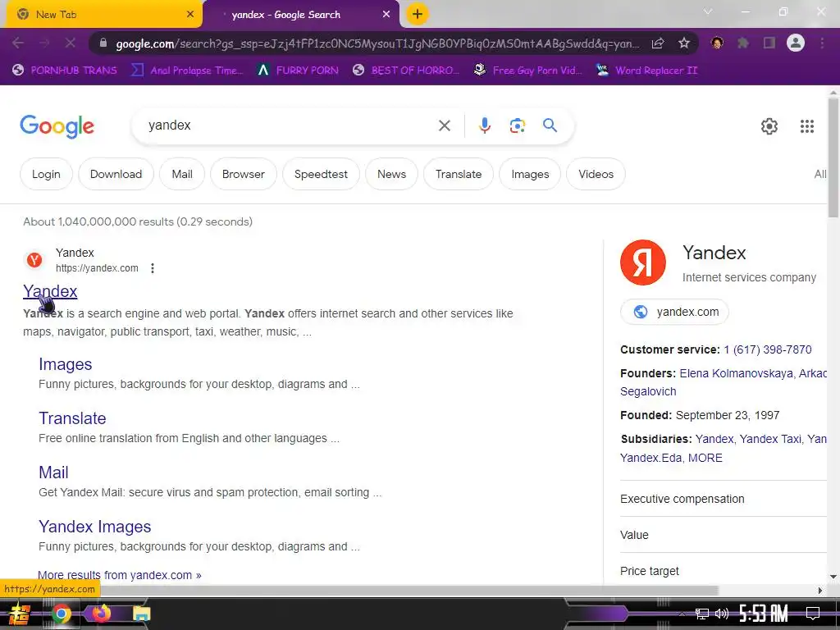Click the address bar URL
This screenshot has width=840, height=630.
377,44
